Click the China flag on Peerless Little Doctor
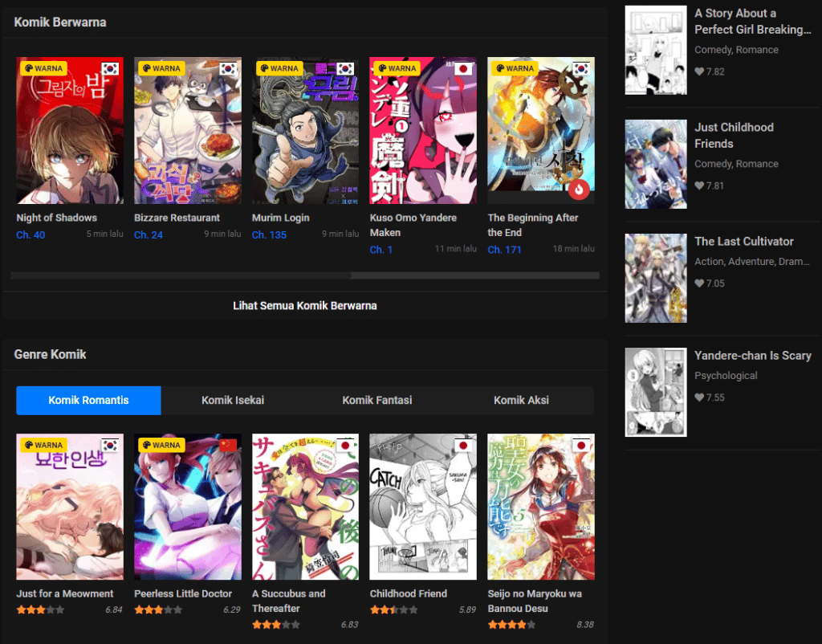 point(228,445)
